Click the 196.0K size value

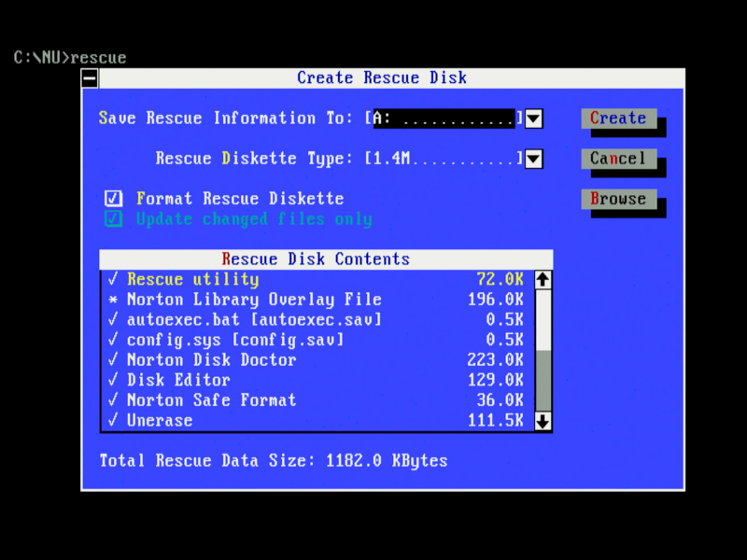click(496, 300)
